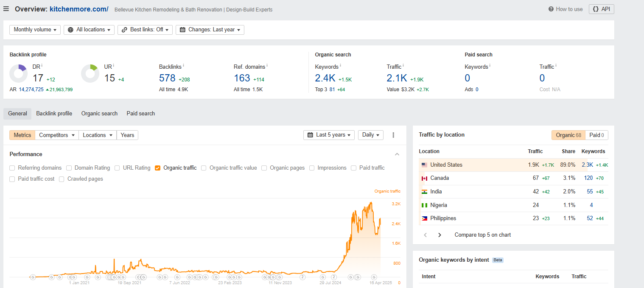The width and height of the screenshot is (644, 288).
Task: Click Paid search Traffic info icon
Action: click(556, 65)
